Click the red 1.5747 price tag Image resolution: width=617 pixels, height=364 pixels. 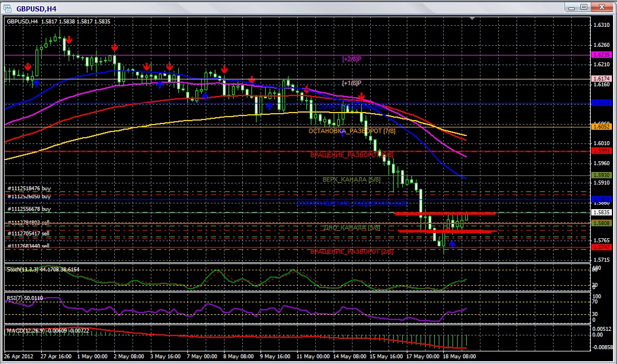point(601,247)
